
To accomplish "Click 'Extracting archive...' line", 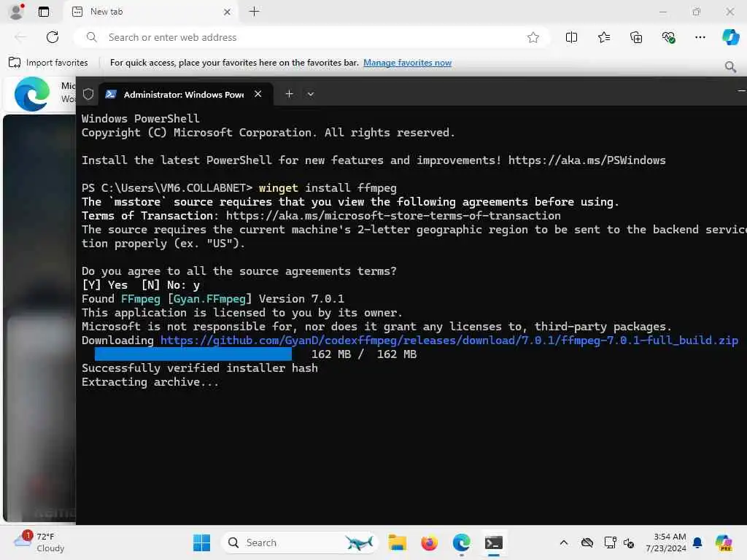I will pos(150,382).
